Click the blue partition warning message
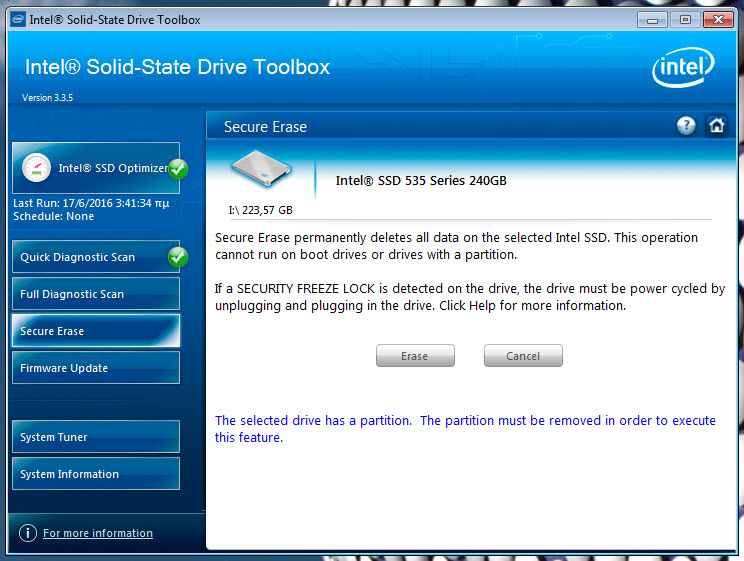This screenshot has width=744, height=561. (465, 429)
